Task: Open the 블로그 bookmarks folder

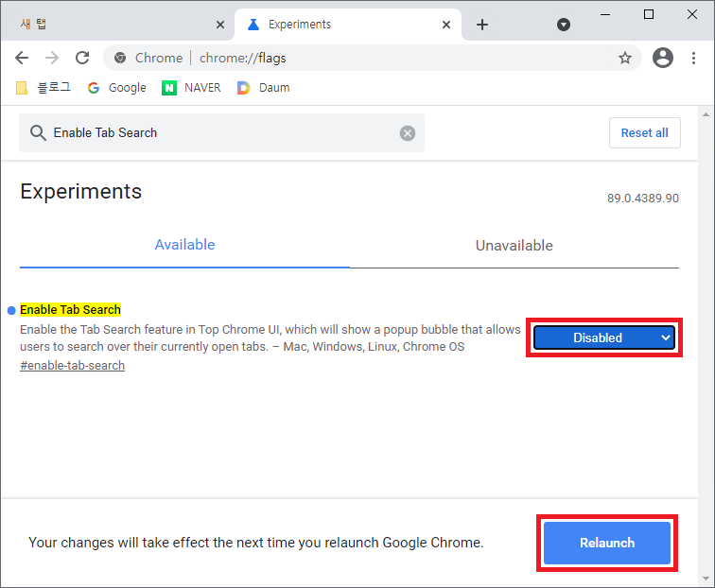Action: [44, 88]
